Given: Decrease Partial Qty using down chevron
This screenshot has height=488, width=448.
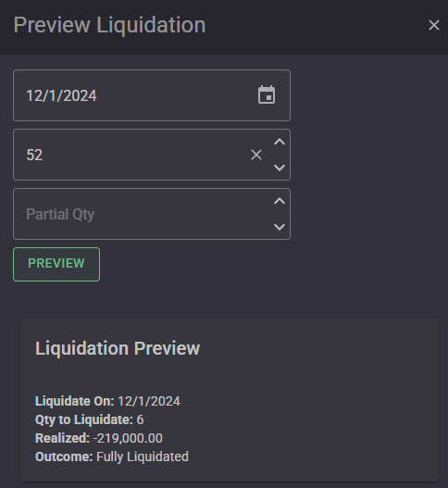Looking at the screenshot, I should click(x=280, y=227).
